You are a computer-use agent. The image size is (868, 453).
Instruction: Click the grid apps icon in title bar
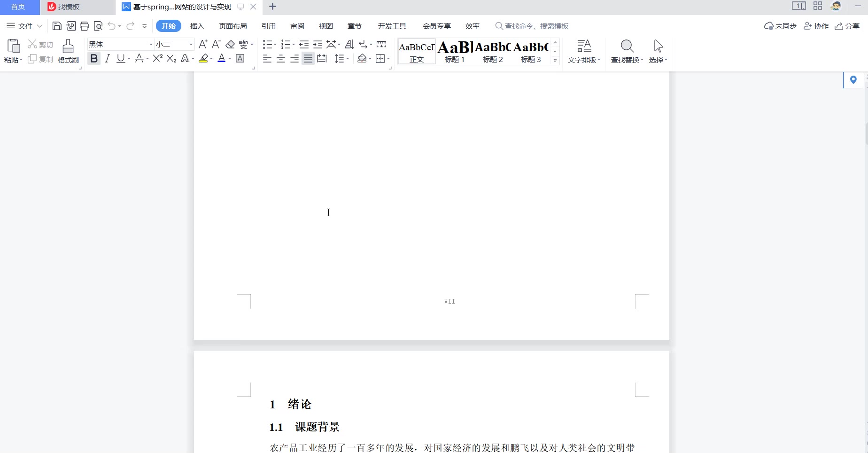click(x=818, y=6)
